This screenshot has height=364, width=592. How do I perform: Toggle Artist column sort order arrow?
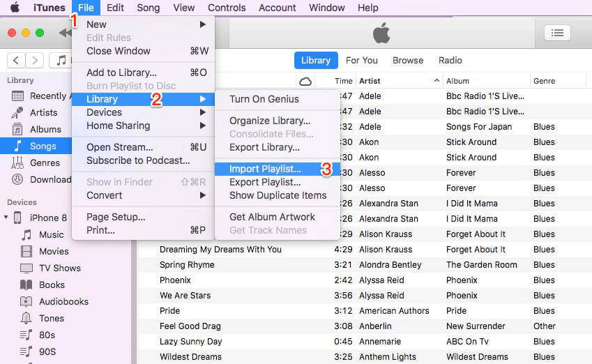(x=437, y=80)
